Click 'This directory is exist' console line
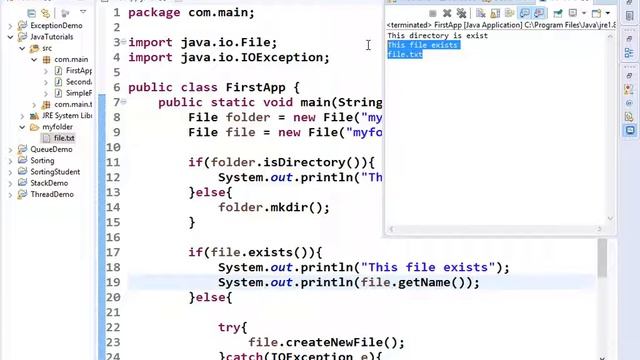Screen dimensions: 640x360 (438, 36)
